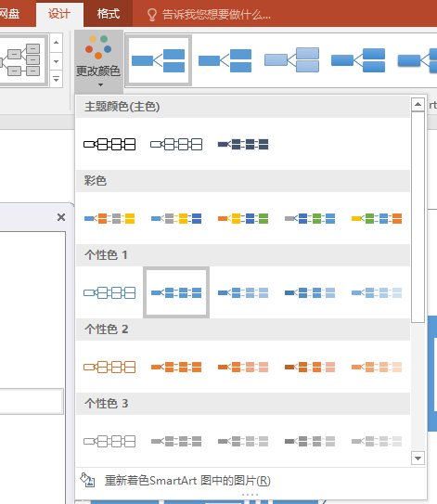This screenshot has width=437, height=504.
Task: Choose the fourth 彩色 scheme starting gray
Action: [310, 218]
